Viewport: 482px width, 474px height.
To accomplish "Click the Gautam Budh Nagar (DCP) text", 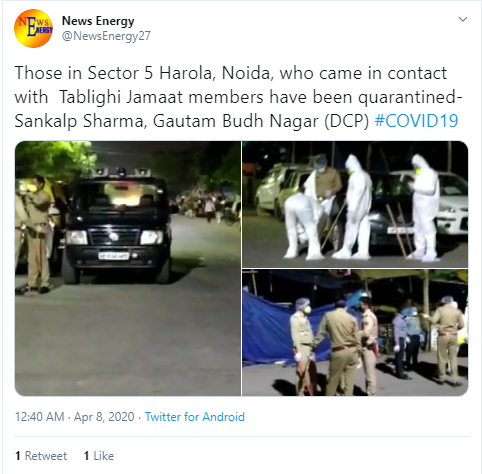I will click(261, 121).
